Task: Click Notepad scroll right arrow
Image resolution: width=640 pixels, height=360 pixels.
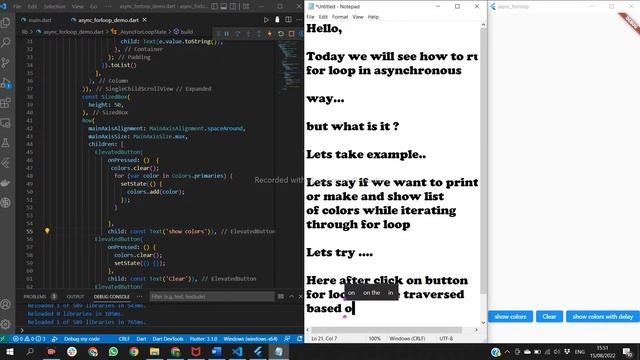Action: [x=476, y=330]
